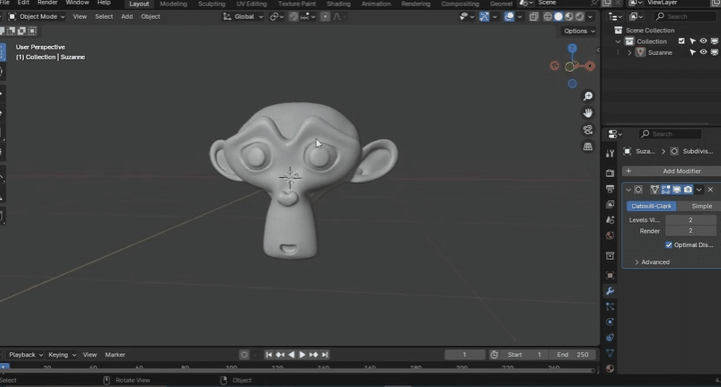Click the Add Modifier button
721x387 pixels.
coord(671,171)
